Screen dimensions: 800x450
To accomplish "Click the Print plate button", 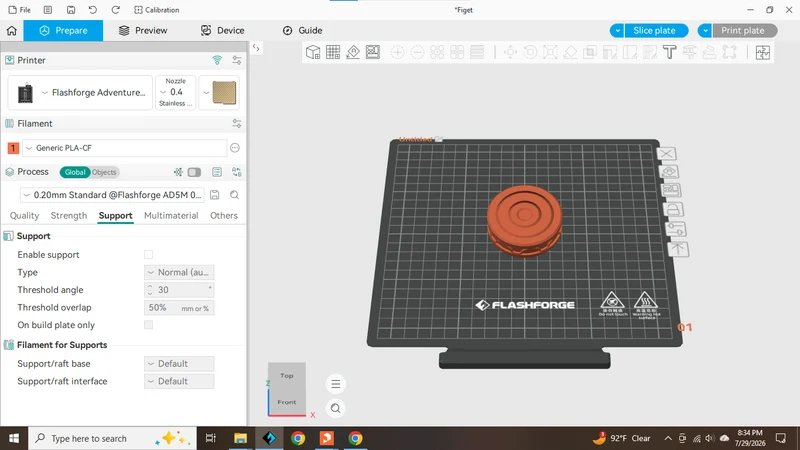I will pos(744,31).
